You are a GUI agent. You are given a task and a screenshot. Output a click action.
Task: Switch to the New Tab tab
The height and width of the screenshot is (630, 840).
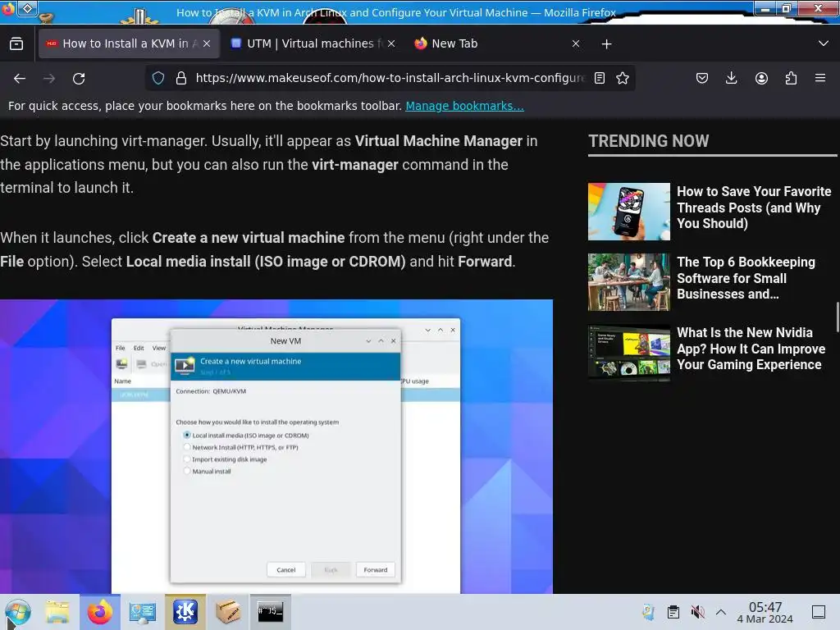coord(498,43)
